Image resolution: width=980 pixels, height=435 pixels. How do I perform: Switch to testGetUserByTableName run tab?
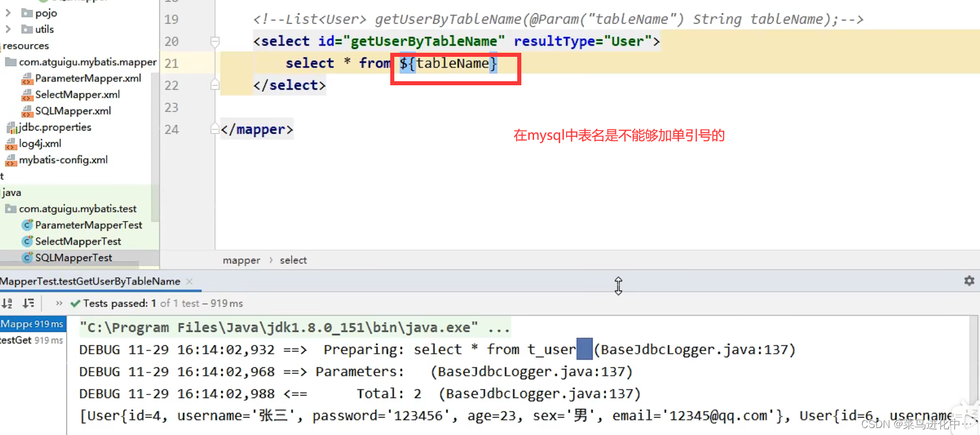click(x=90, y=281)
